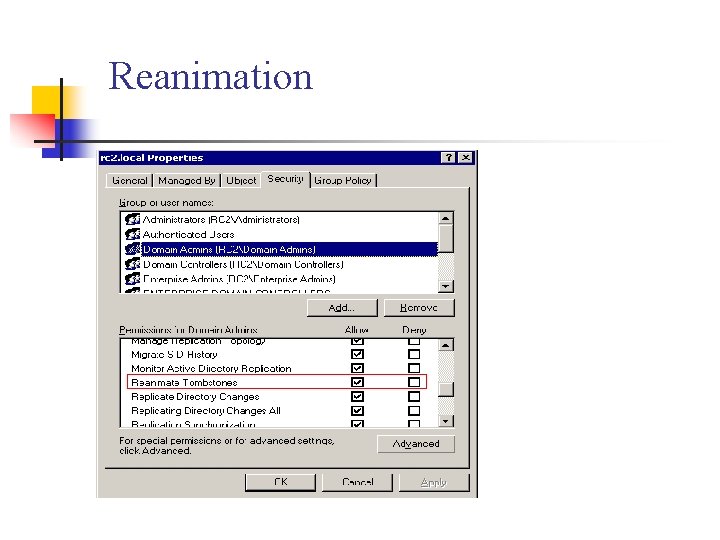Click Reanimate Tombstones permission label

click(x=184, y=382)
